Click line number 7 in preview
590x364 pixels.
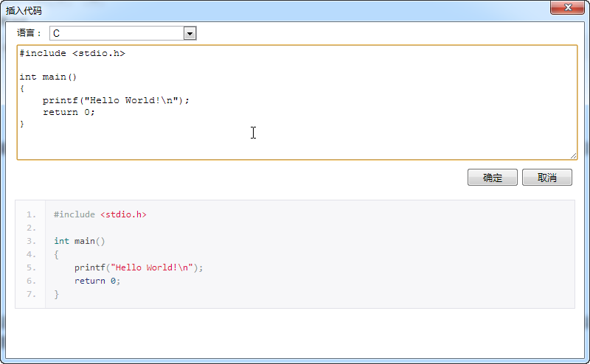[x=30, y=294]
